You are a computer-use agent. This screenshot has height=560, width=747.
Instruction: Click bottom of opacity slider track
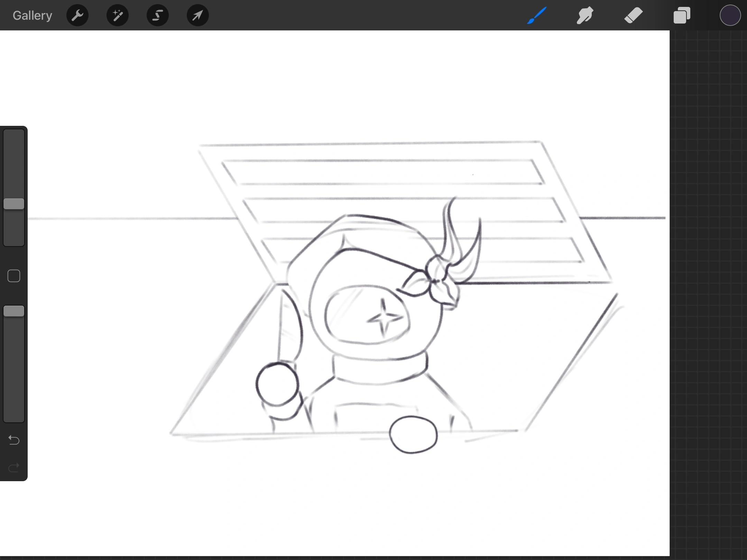pyautogui.click(x=14, y=417)
